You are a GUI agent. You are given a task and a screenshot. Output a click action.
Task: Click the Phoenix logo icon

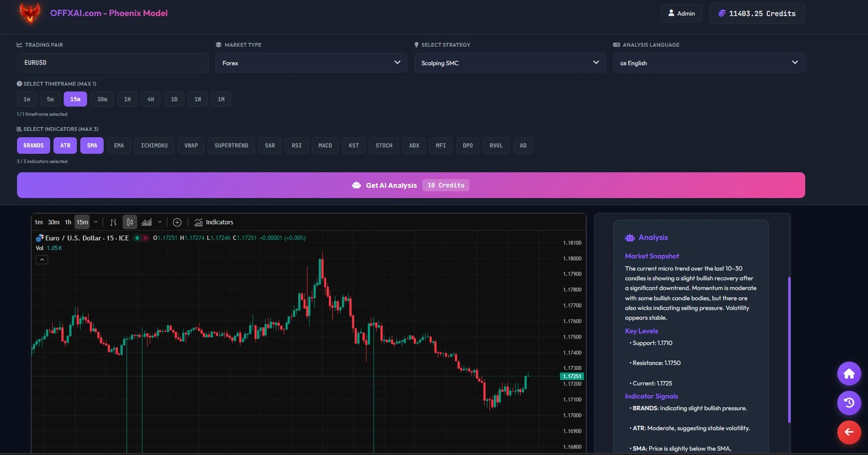pos(30,13)
